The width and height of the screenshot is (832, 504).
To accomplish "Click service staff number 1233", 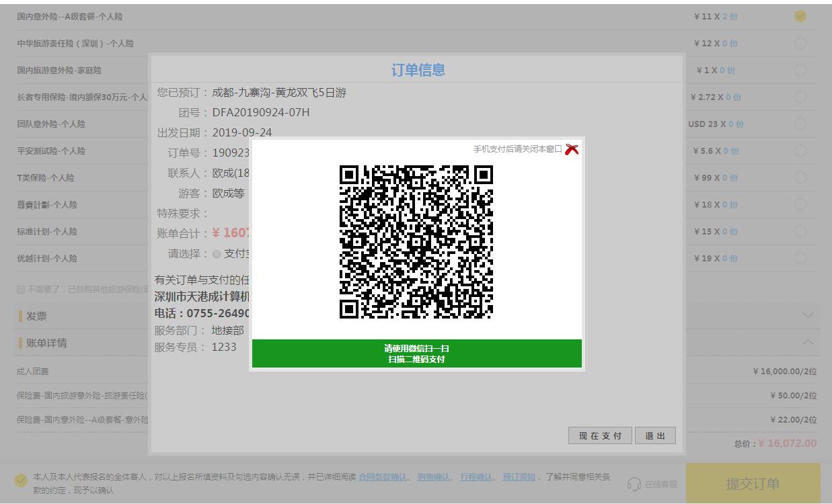I will pos(224,347).
